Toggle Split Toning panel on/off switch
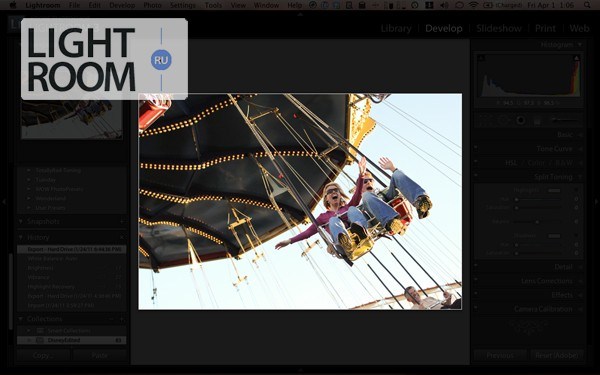 (x=476, y=177)
